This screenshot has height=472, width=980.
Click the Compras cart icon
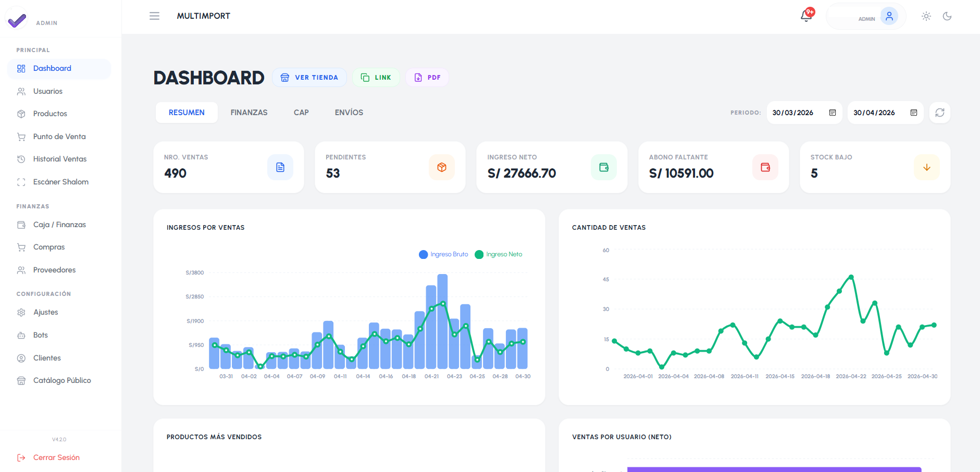21,247
